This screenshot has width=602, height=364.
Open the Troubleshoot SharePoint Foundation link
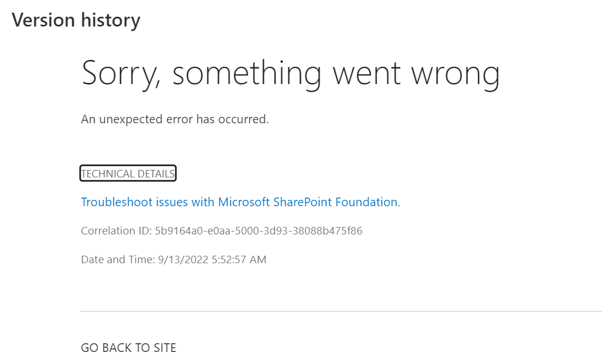tap(240, 202)
